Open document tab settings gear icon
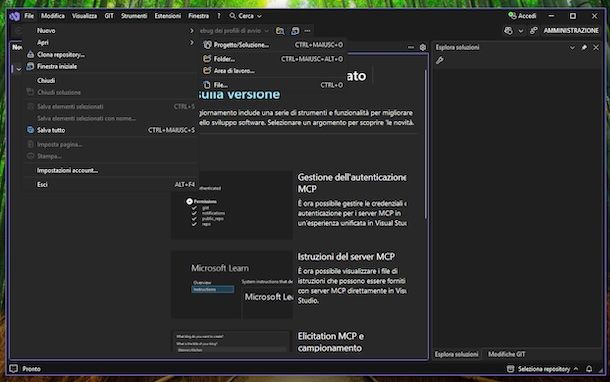 point(423,47)
